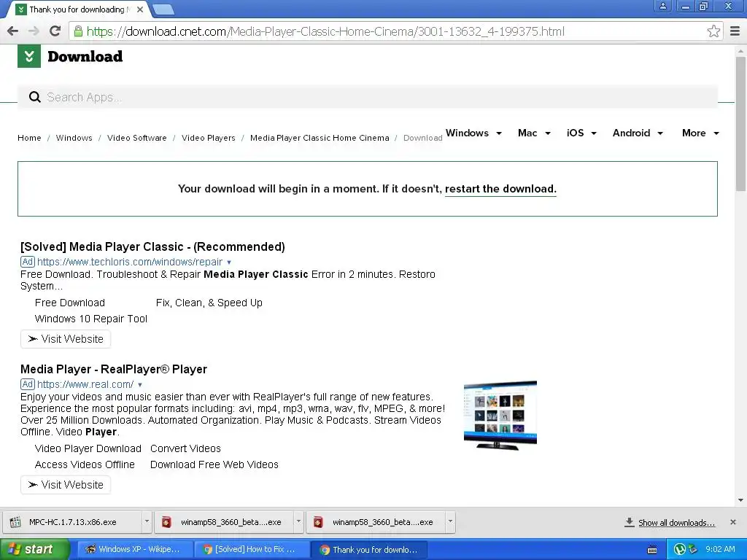Screen dimensions: 747x560
Task: Switch to '[Solved] How to Fix' taskbar window
Action: coord(252,550)
